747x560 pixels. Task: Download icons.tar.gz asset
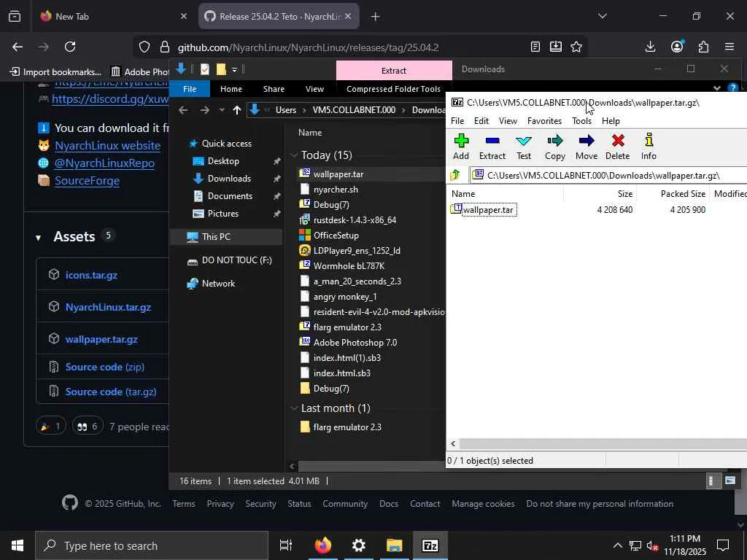click(91, 275)
